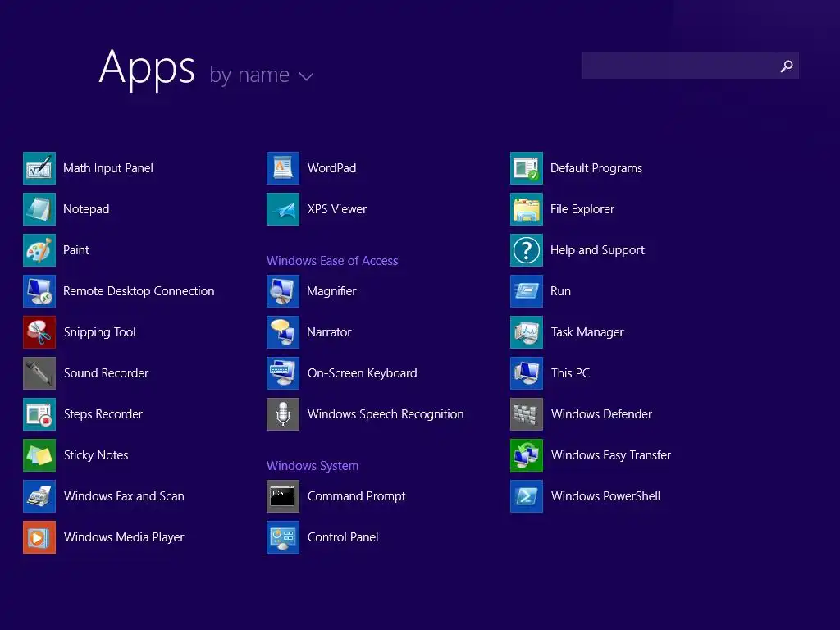Click the 'Narrator' text label

pos(329,332)
